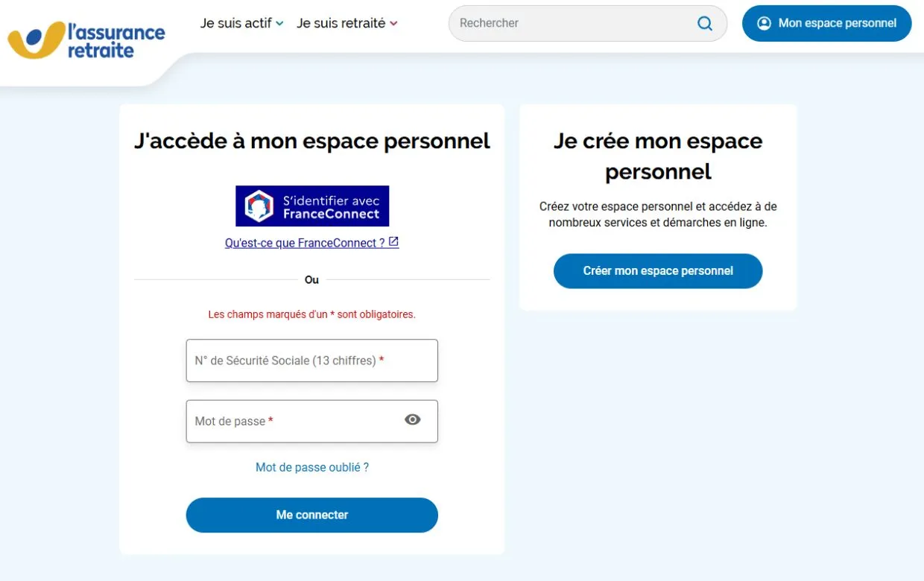This screenshot has height=581, width=924.
Task: Select the Je suis actif menu item
Action: (235, 23)
